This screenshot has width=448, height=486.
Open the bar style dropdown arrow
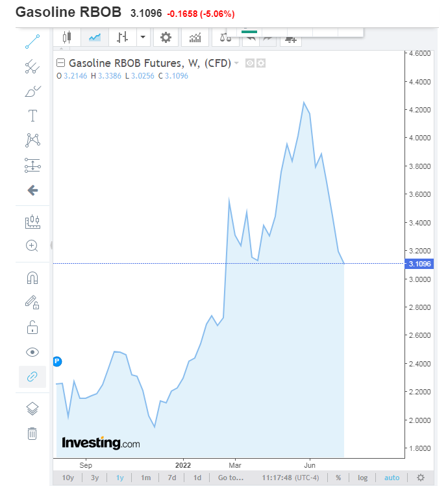click(143, 38)
